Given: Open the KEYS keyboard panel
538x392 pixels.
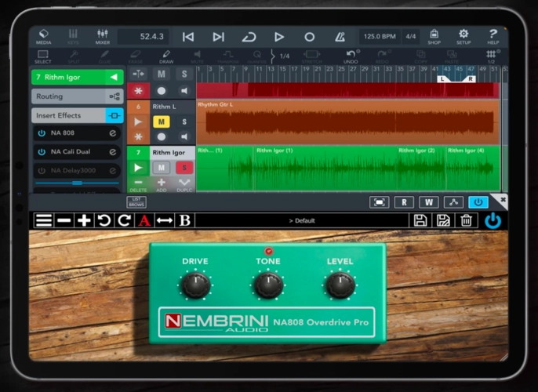Looking at the screenshot, I should coord(73,37).
